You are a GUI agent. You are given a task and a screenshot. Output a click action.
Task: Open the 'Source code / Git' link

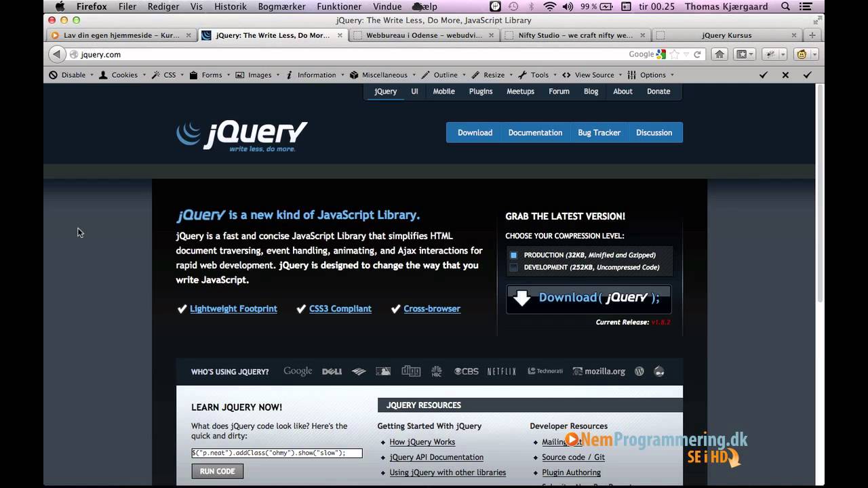(573, 457)
